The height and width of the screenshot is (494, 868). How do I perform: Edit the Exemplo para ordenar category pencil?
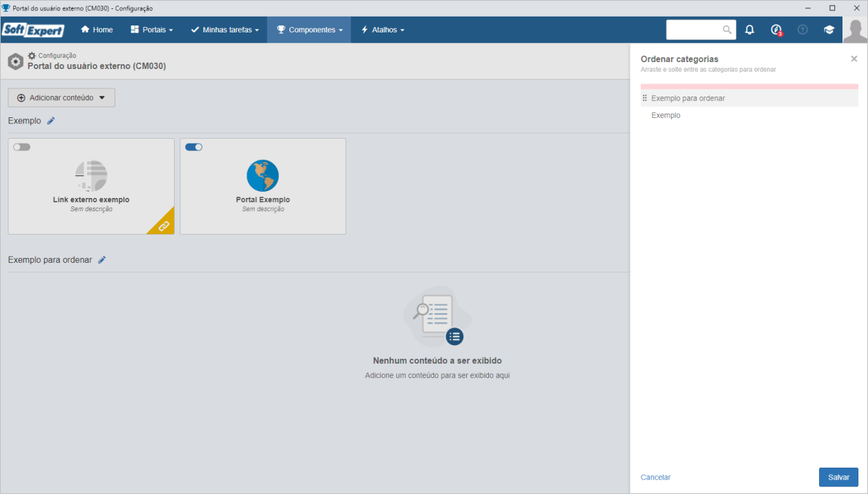[102, 260]
